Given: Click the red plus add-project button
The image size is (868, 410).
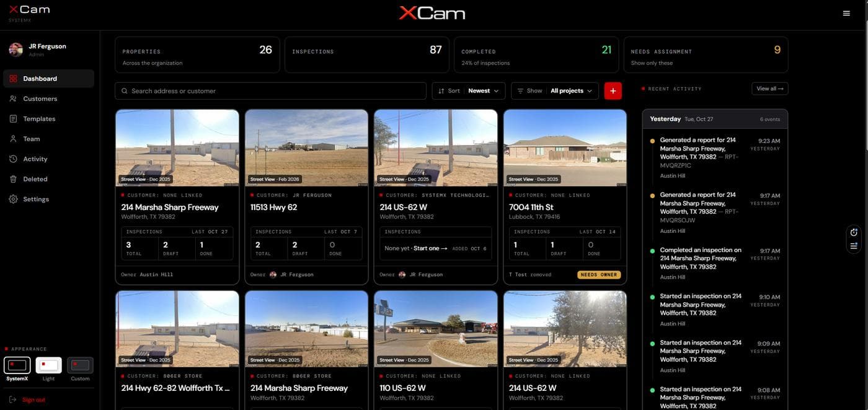Looking at the screenshot, I should click(x=613, y=91).
